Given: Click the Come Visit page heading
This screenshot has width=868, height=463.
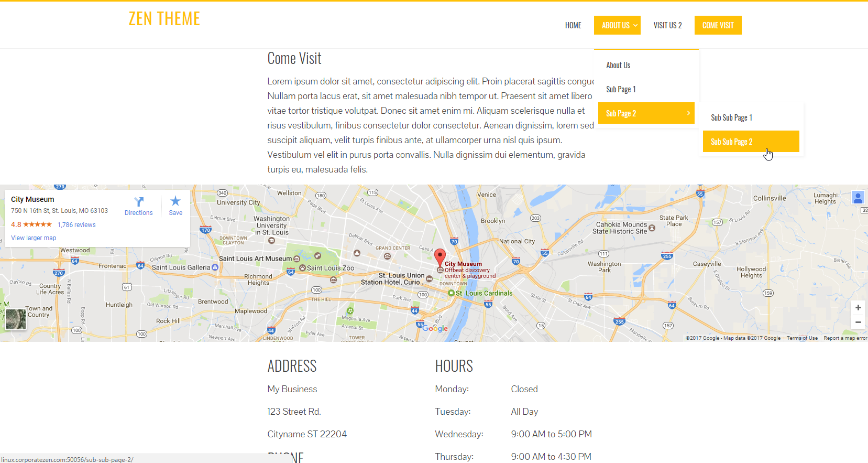Looking at the screenshot, I should pyautogui.click(x=294, y=58).
